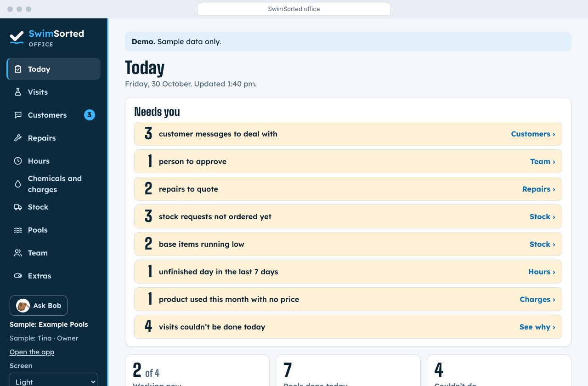Click the Bob kiwi avatar

click(23, 306)
